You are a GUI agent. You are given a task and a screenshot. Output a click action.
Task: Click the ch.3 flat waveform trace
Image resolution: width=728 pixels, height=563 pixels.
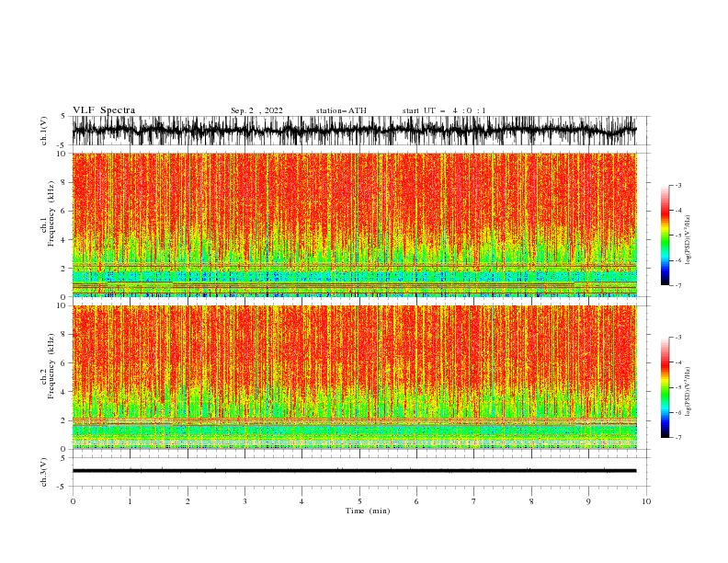tap(354, 471)
